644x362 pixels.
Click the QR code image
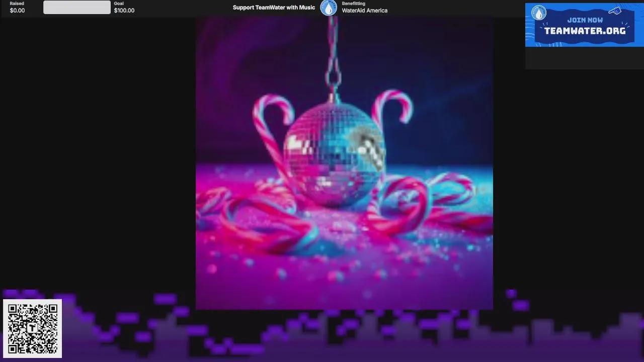33,329
